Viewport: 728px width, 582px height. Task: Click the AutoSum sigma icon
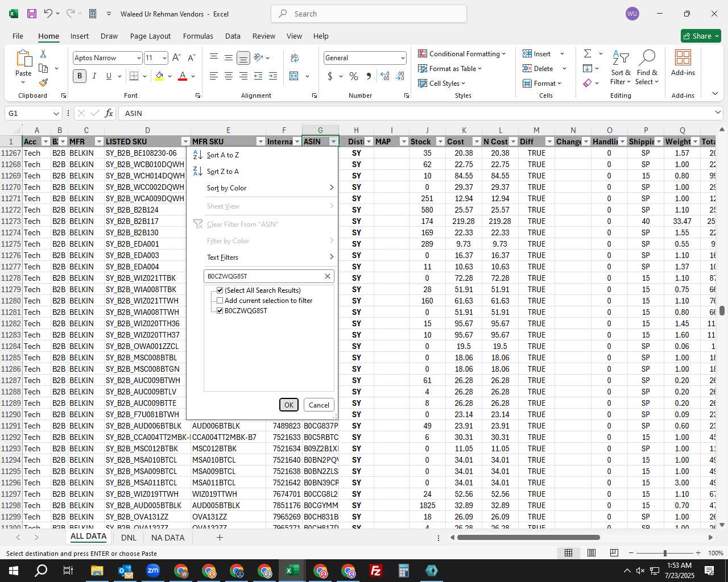click(x=588, y=53)
